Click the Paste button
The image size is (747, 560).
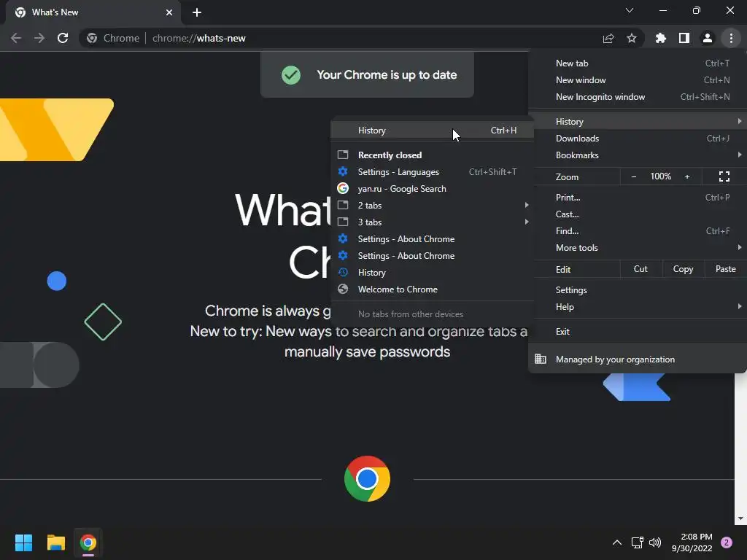coord(725,269)
